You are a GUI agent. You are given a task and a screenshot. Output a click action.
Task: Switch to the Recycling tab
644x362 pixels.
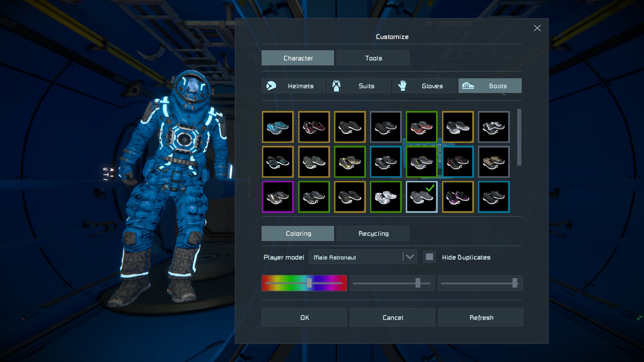click(373, 234)
